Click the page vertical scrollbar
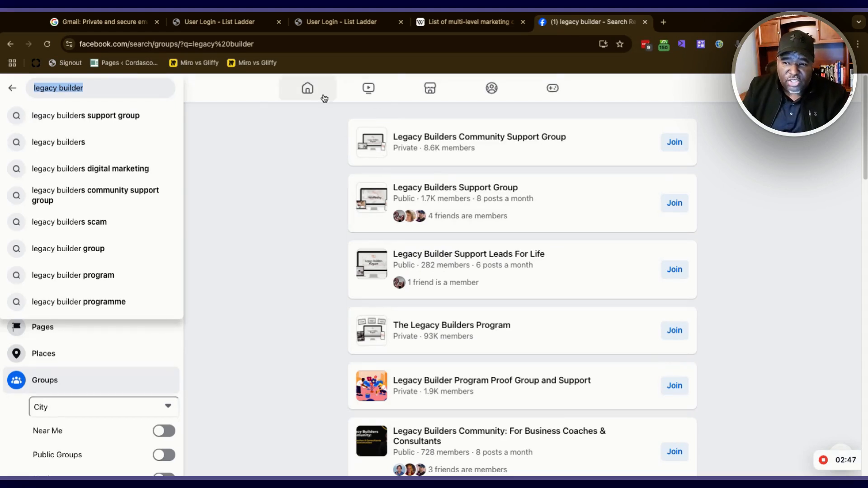 tap(865, 127)
